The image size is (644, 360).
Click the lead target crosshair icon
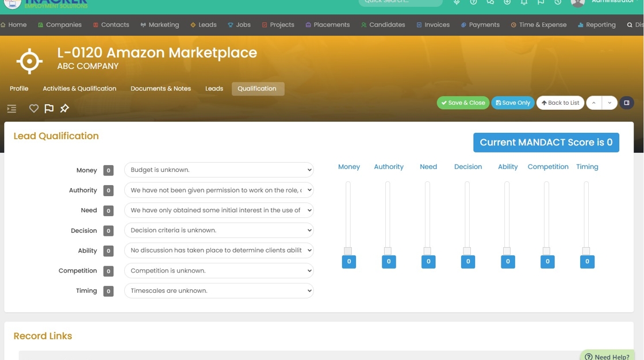pos(29,61)
